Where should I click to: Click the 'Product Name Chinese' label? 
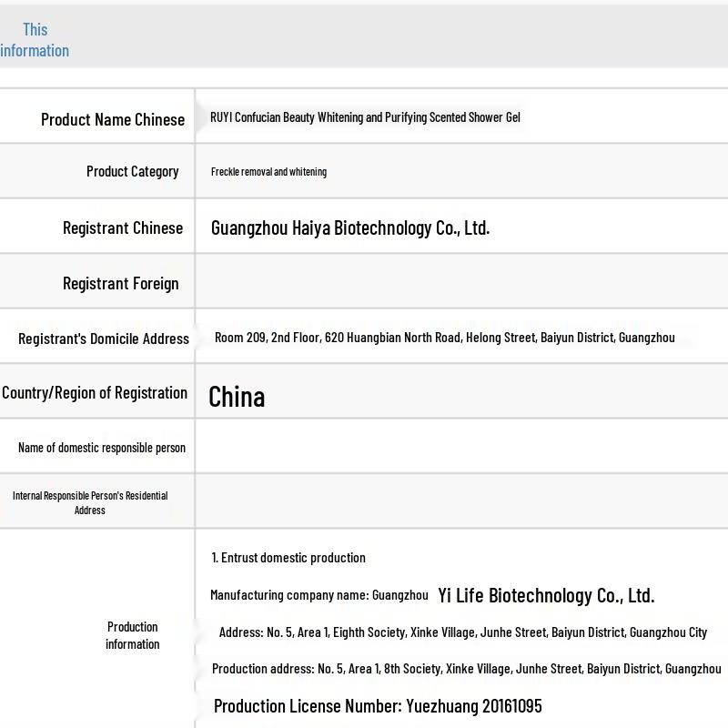(113, 120)
